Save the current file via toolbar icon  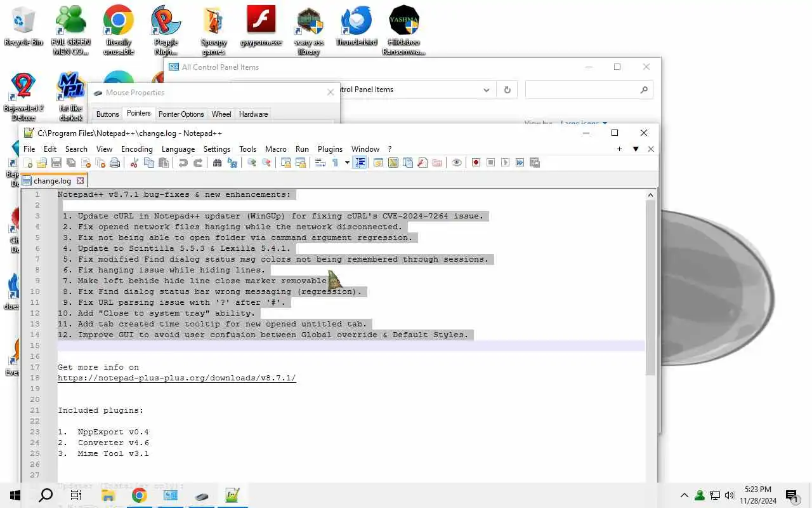pos(56,163)
